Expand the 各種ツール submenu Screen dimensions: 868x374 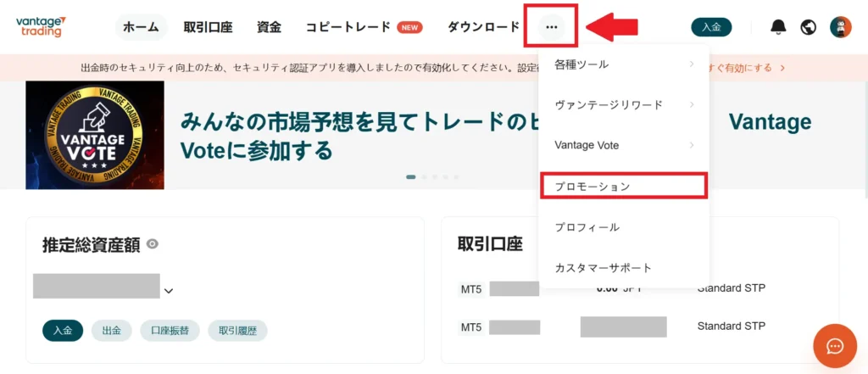tap(624, 64)
